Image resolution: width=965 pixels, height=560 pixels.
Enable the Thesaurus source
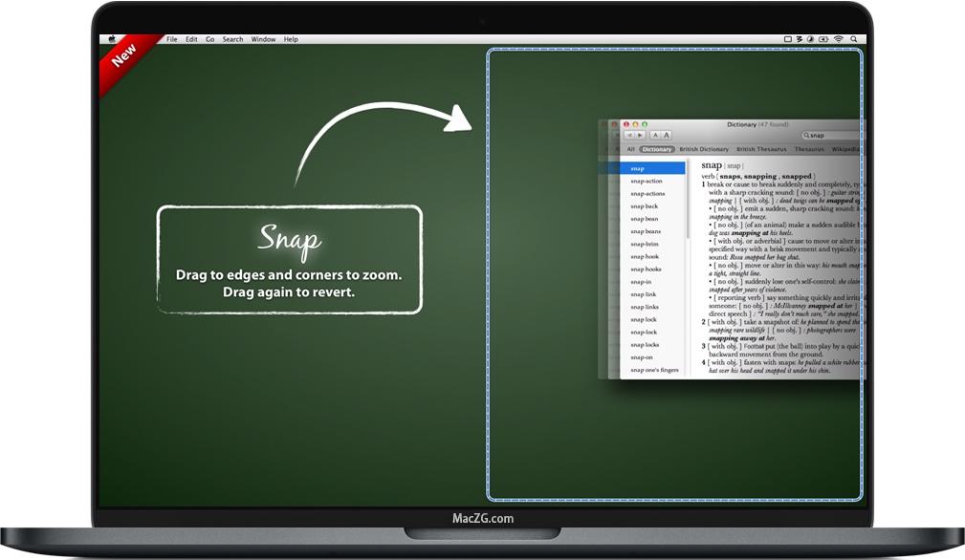810,149
